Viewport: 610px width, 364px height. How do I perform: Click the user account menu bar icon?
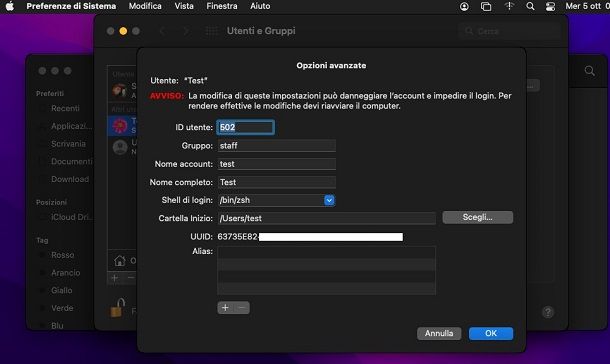464,6
